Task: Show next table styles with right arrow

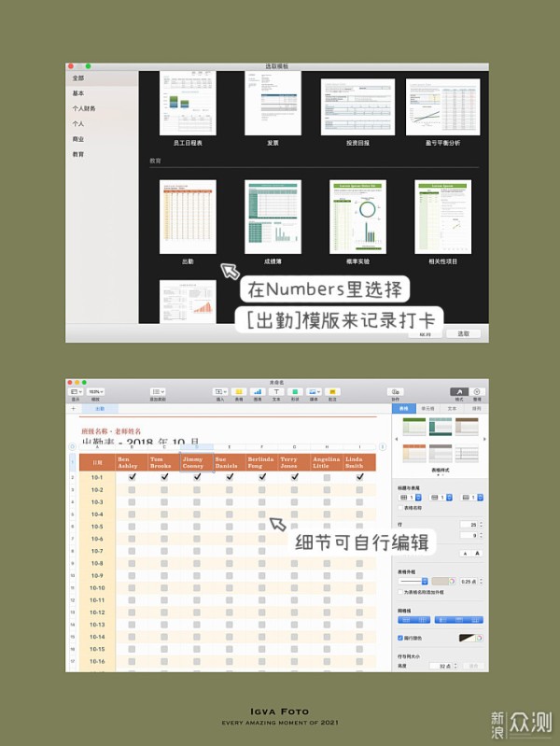Action: tap(484, 439)
